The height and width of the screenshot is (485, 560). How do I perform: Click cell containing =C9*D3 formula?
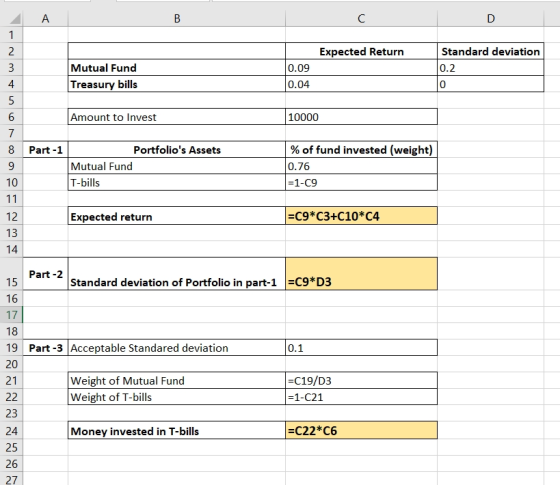coord(361,274)
